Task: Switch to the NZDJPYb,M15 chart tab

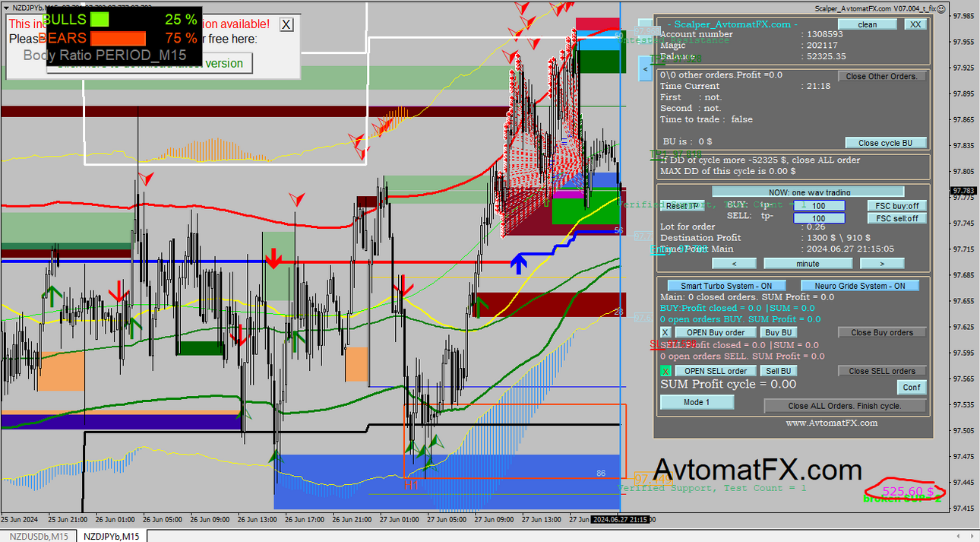Action: (112, 537)
